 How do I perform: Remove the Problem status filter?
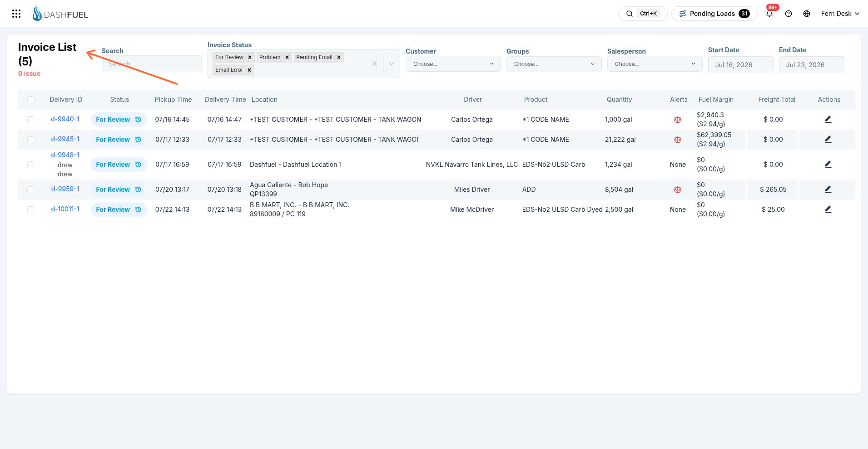tap(287, 57)
